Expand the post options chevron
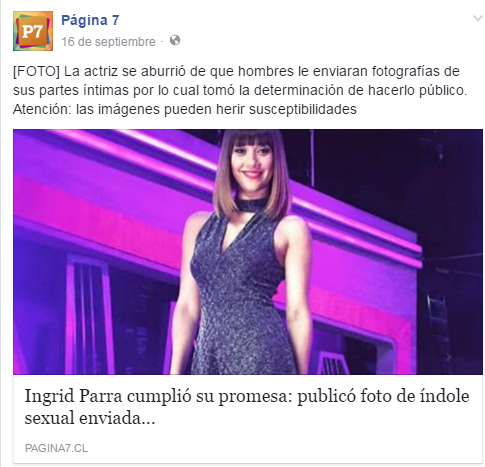485x467 pixels. point(478,18)
